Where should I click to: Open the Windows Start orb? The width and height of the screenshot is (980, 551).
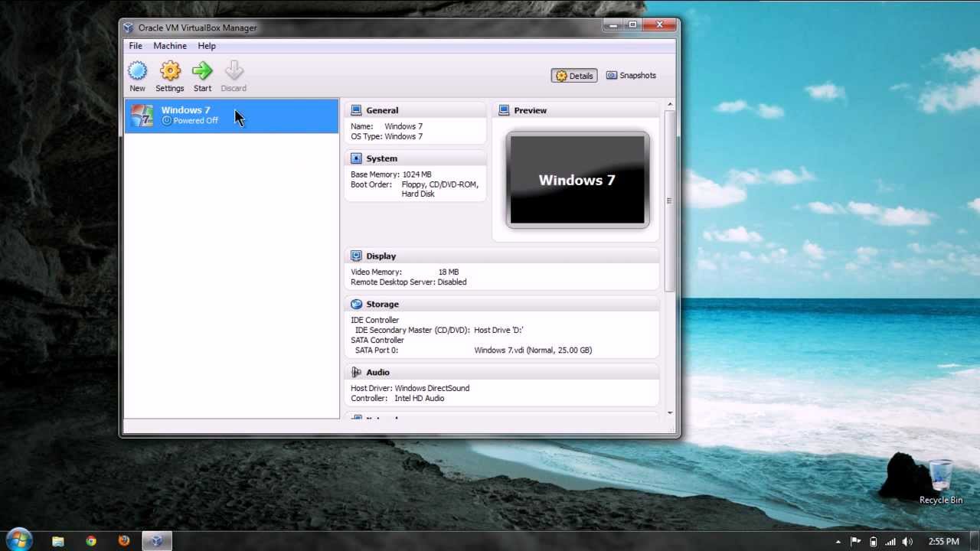pos(18,540)
